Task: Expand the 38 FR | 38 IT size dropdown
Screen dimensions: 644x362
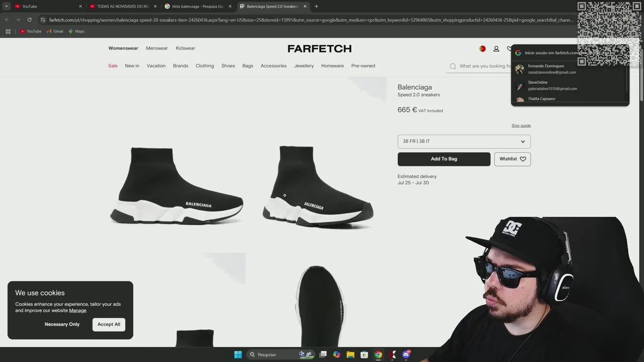Action: 464,141
